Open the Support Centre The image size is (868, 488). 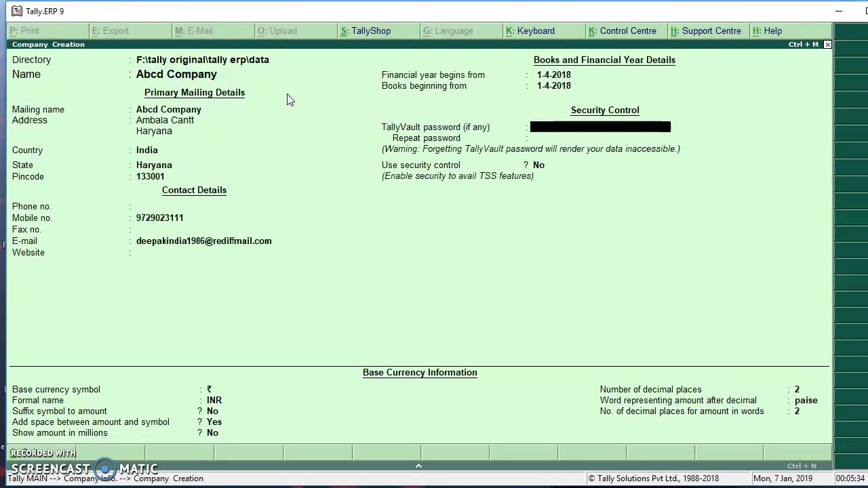[709, 31]
